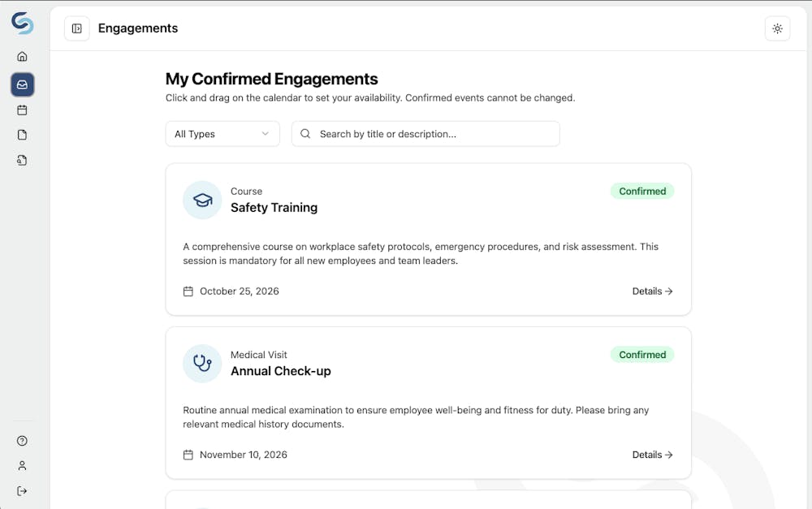Screen dimensions: 812x509
Task: Collapse the sidebar with the panel toggle
Action: [76, 28]
